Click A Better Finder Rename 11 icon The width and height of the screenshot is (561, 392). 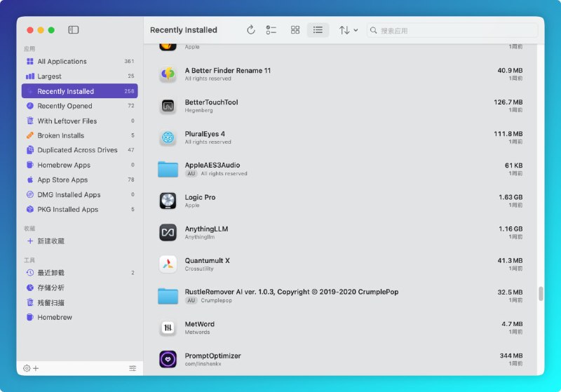168,74
